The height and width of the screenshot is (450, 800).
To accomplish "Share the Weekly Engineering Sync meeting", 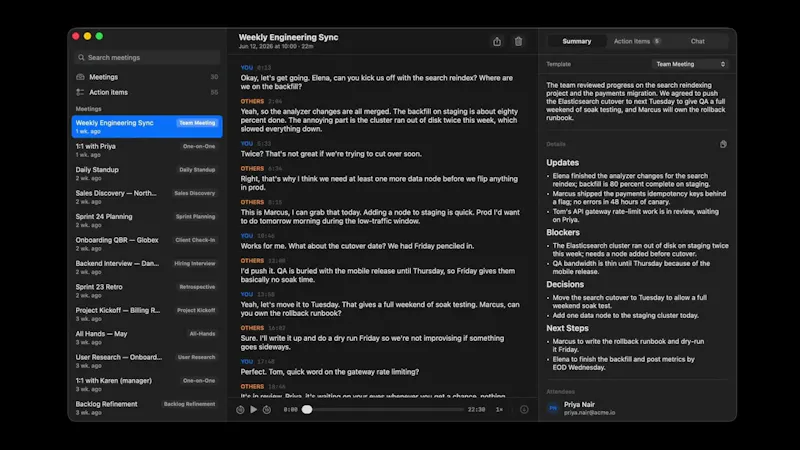I will tap(496, 42).
